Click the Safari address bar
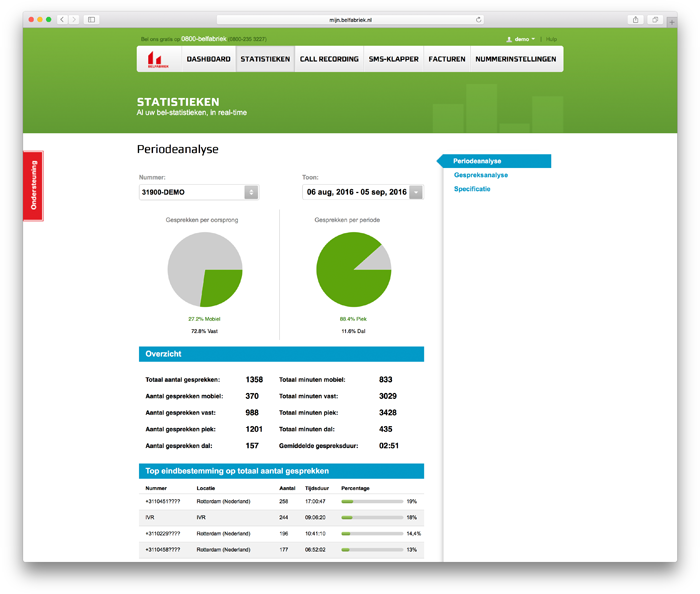 point(350,19)
